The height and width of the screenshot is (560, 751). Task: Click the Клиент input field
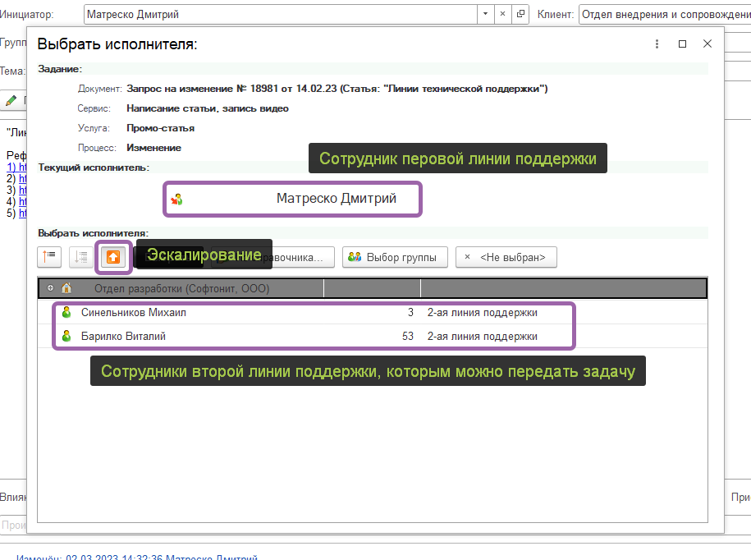663,15
